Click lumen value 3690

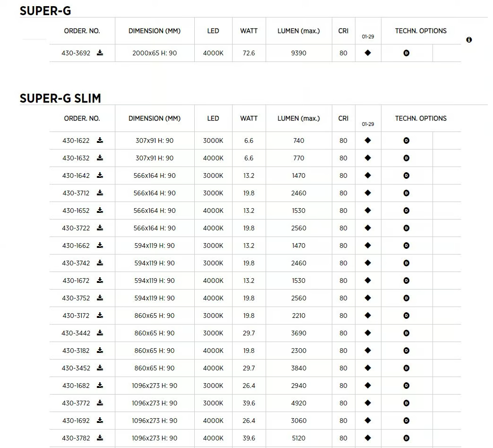[298, 333]
